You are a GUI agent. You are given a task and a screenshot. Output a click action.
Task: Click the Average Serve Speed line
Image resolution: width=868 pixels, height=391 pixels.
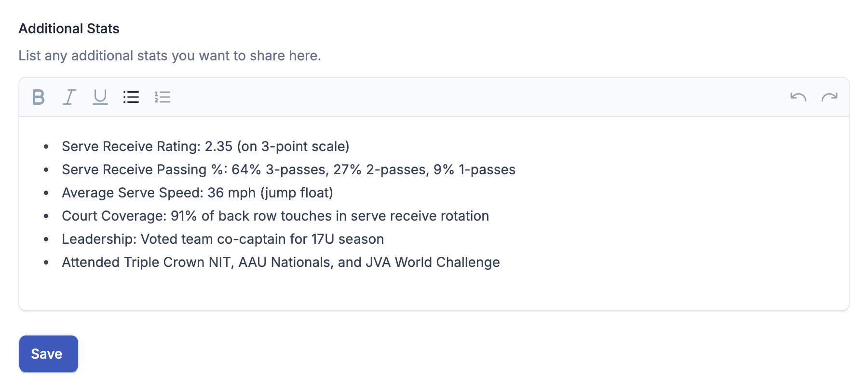coord(197,193)
